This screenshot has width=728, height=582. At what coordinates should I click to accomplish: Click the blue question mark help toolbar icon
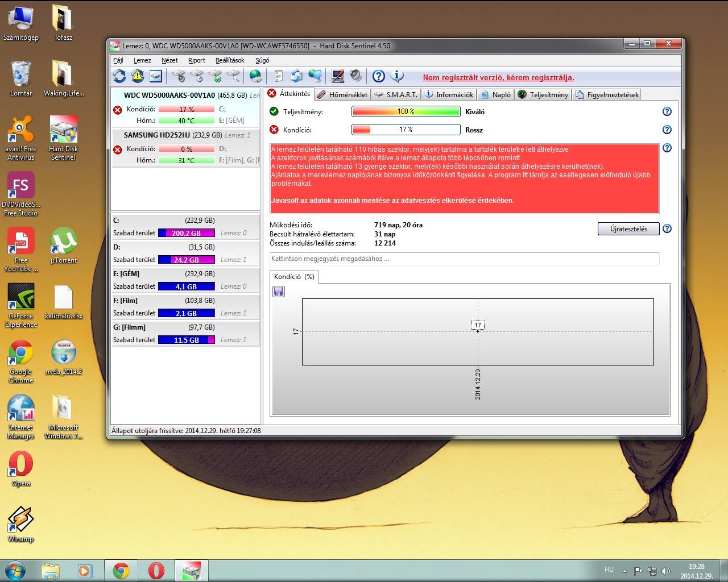pyautogui.click(x=379, y=76)
